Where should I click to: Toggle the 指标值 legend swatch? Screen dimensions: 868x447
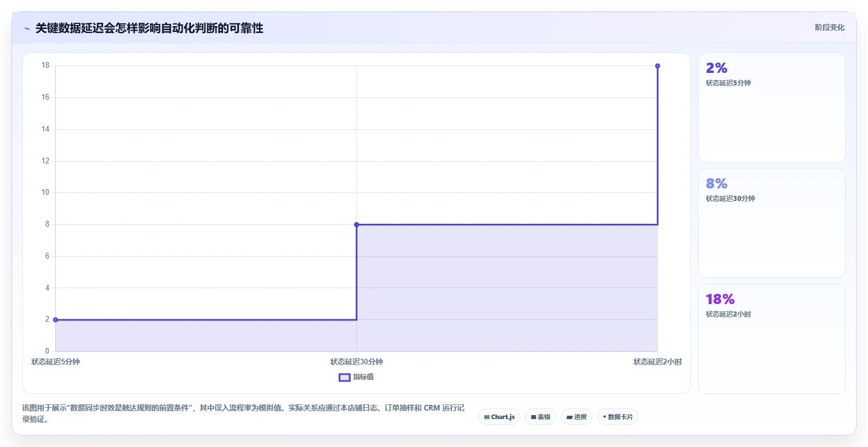pos(344,377)
